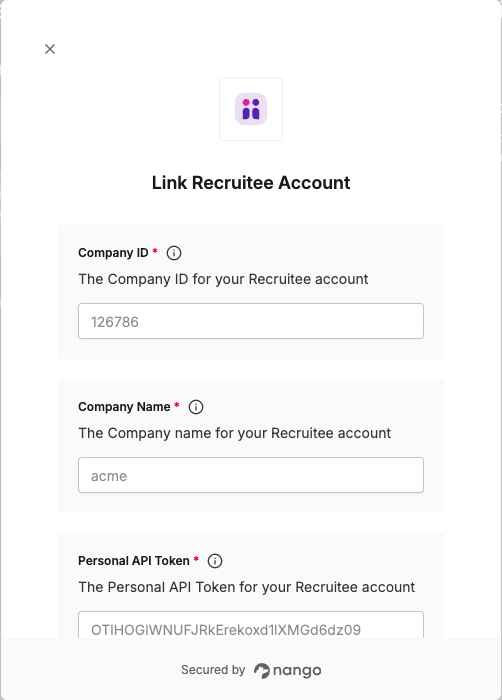
Task: Click the asterisk beside Personal API Token
Action: pyautogui.click(x=196, y=559)
